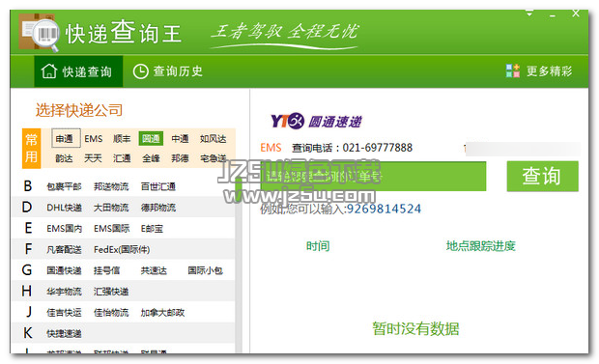599x364 pixels.
Task: Choose 凡客配送 in row F
Action: coord(64,249)
